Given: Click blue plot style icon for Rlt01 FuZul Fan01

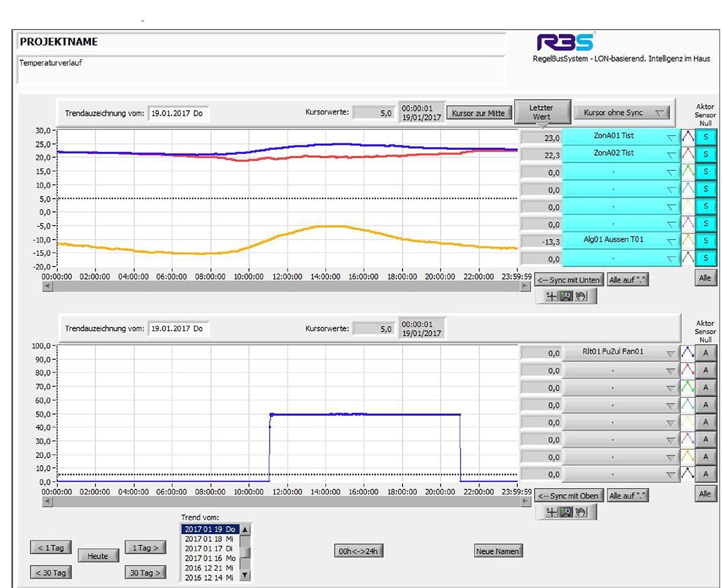Looking at the screenshot, I should coord(687,353).
